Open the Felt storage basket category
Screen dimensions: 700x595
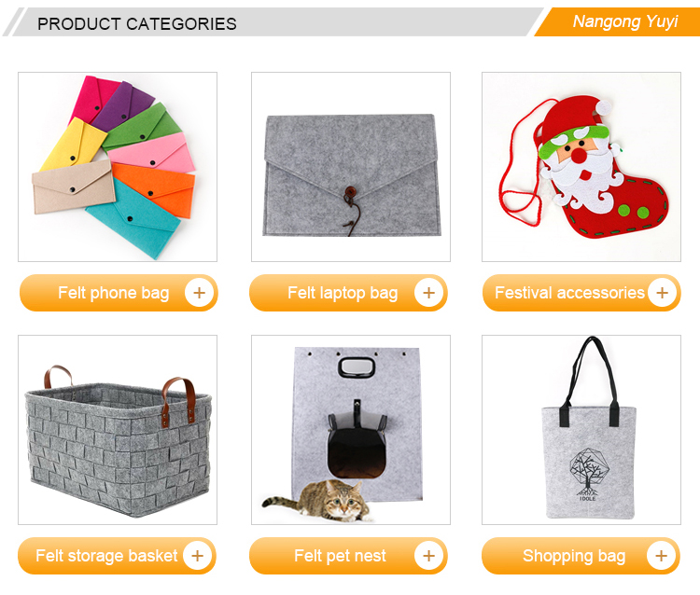[117, 556]
